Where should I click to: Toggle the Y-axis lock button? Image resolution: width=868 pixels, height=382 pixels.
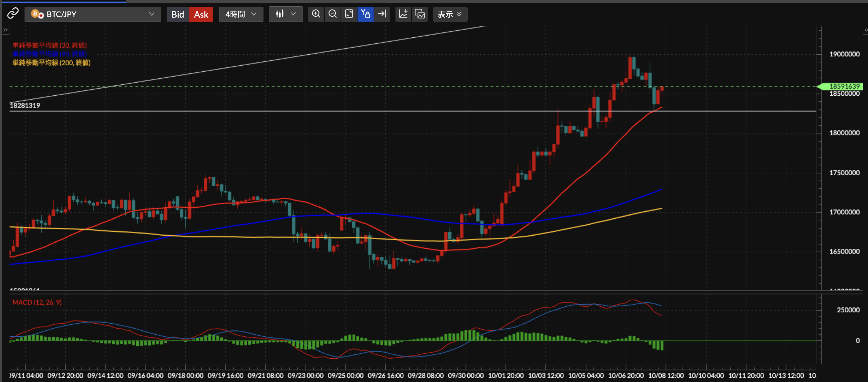point(365,14)
